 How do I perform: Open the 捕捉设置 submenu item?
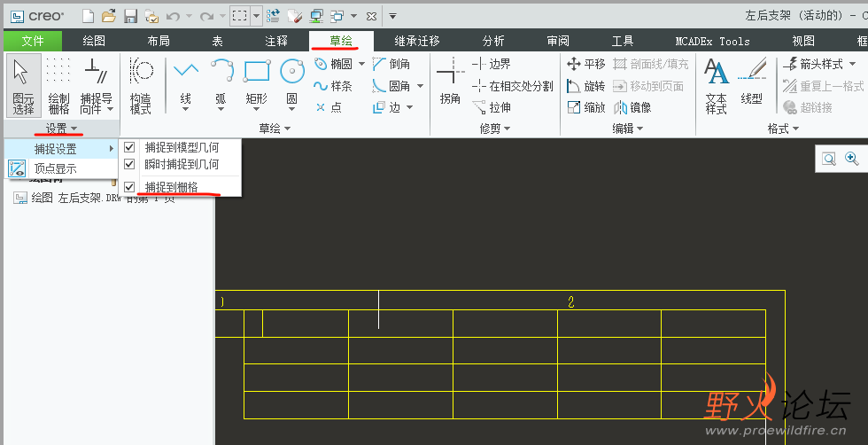[61, 149]
